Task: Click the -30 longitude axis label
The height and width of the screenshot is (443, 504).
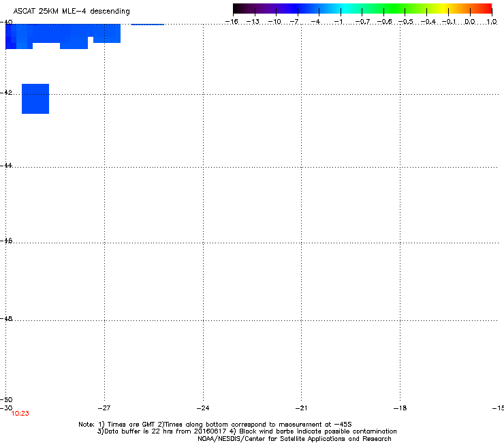Action: click(x=6, y=408)
